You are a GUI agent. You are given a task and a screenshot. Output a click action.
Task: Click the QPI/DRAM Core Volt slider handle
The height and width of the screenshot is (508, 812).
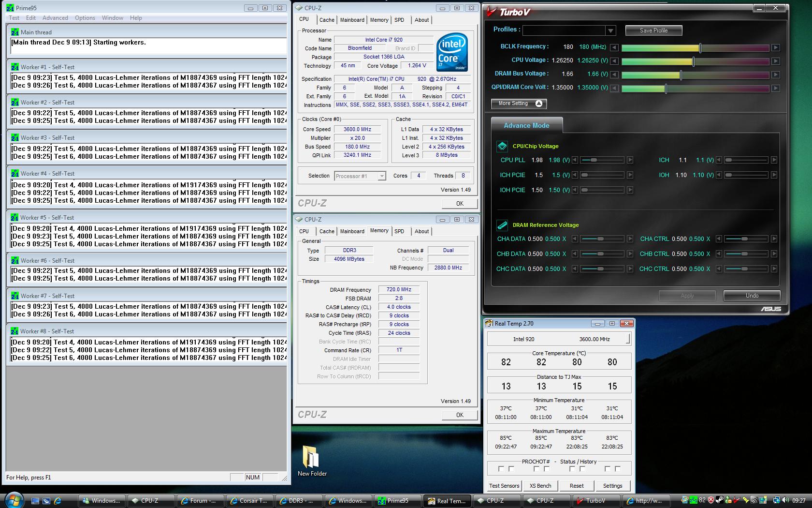pyautogui.click(x=666, y=89)
